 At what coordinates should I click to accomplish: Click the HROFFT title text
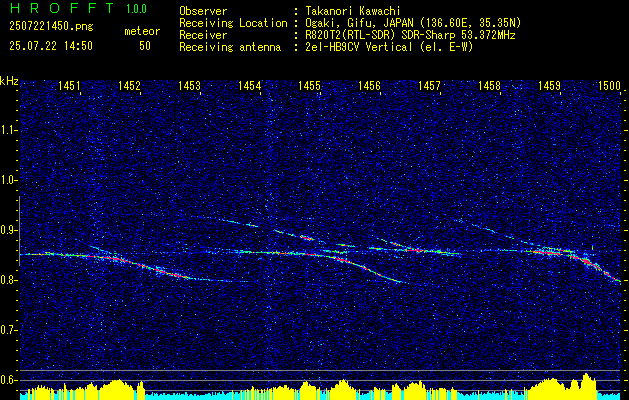click(62, 8)
